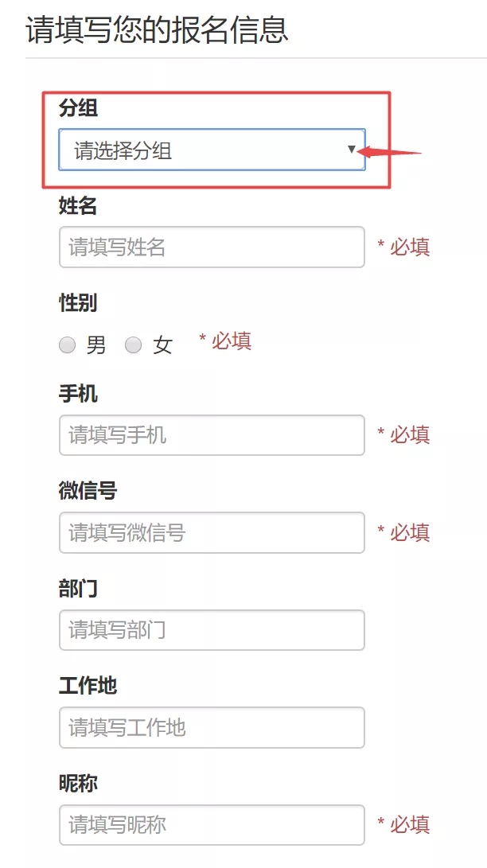Click the bold 工作地 field label

click(88, 686)
